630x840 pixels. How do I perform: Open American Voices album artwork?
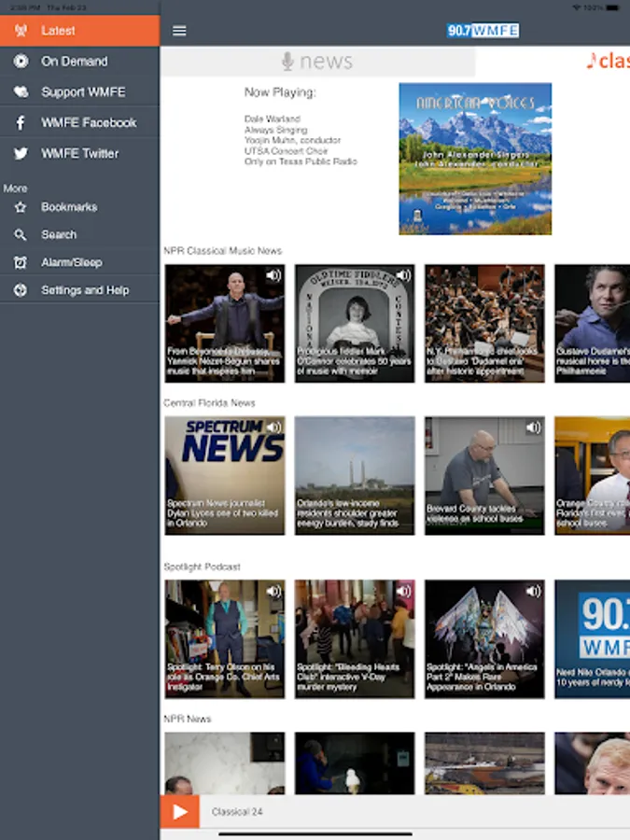pyautogui.click(x=475, y=159)
